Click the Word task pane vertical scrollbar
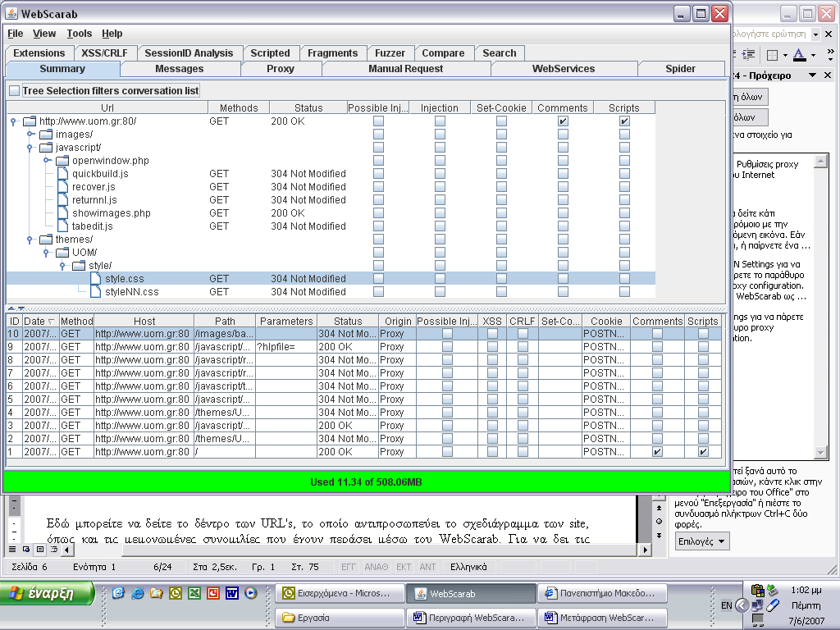The height and width of the screenshot is (630, 840). coord(820,307)
